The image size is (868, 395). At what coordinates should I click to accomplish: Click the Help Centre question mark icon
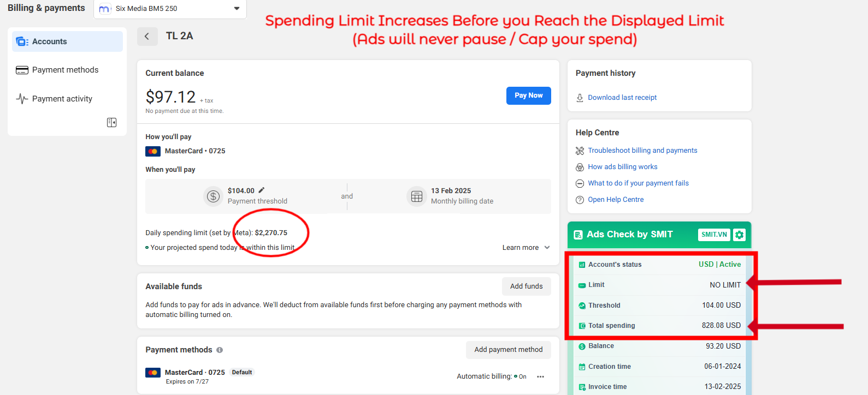580,200
